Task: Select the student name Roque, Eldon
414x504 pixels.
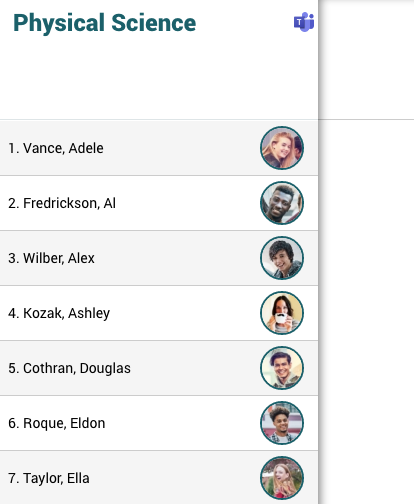Action: pos(64,423)
